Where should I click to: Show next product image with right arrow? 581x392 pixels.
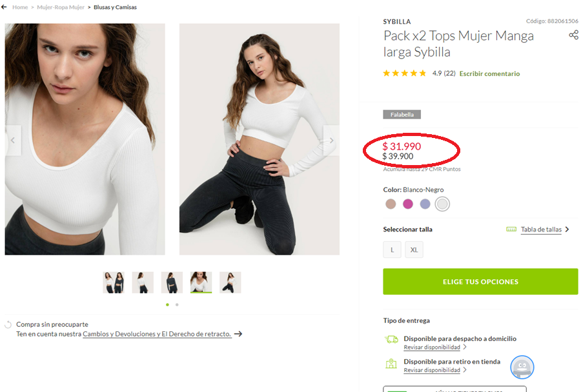[331, 140]
